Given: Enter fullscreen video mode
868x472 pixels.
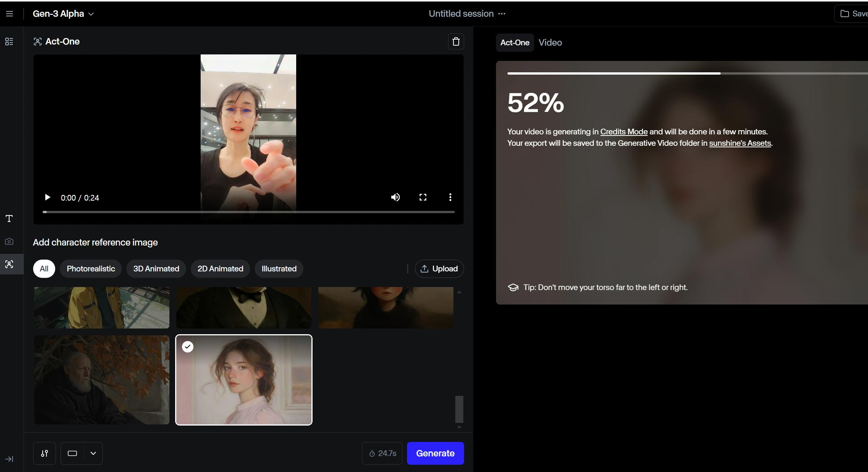Looking at the screenshot, I should [423, 197].
